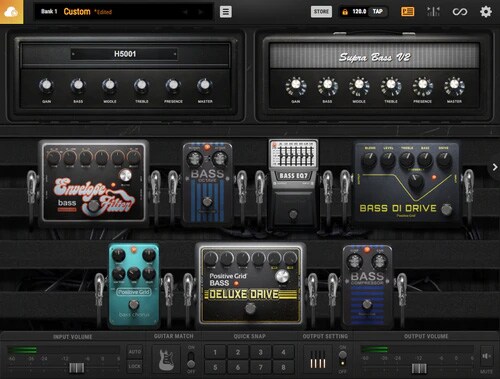This screenshot has width=500, height=379.
Task: Toggle the Bass Deluxe Drive footswitch
Action: pyautogui.click(x=250, y=308)
